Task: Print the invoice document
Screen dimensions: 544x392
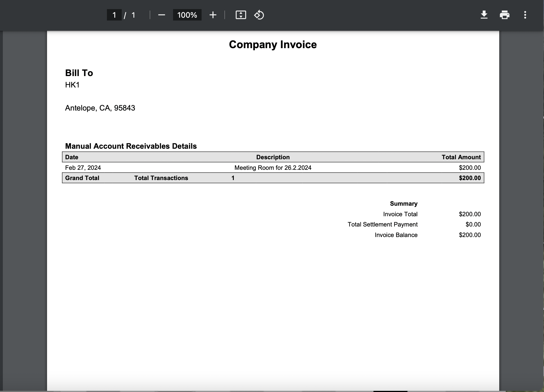Action: 504,15
